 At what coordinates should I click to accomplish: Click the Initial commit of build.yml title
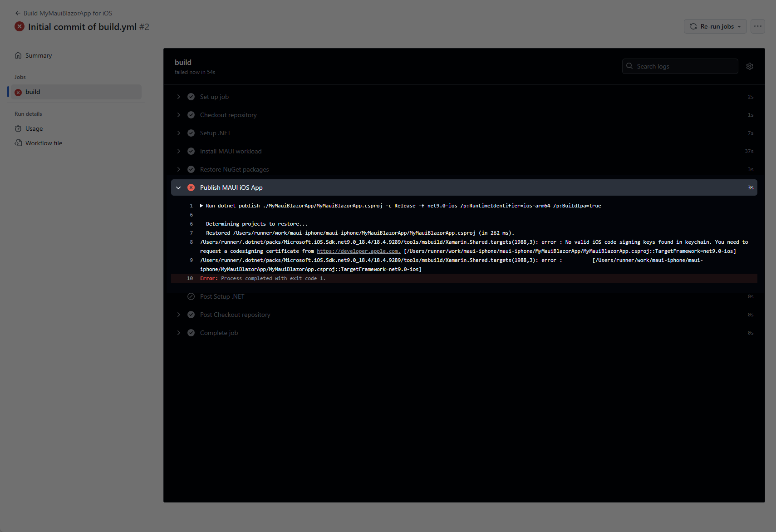point(82,27)
